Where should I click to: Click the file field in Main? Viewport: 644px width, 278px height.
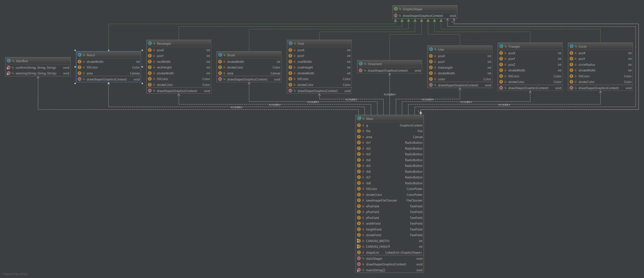(390, 131)
